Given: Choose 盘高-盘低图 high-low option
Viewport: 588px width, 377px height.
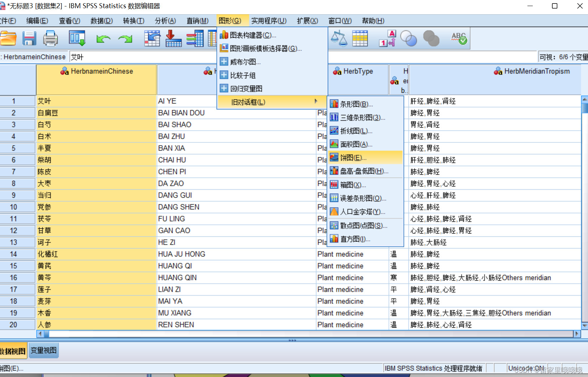Looking at the screenshot, I should click(x=366, y=171).
